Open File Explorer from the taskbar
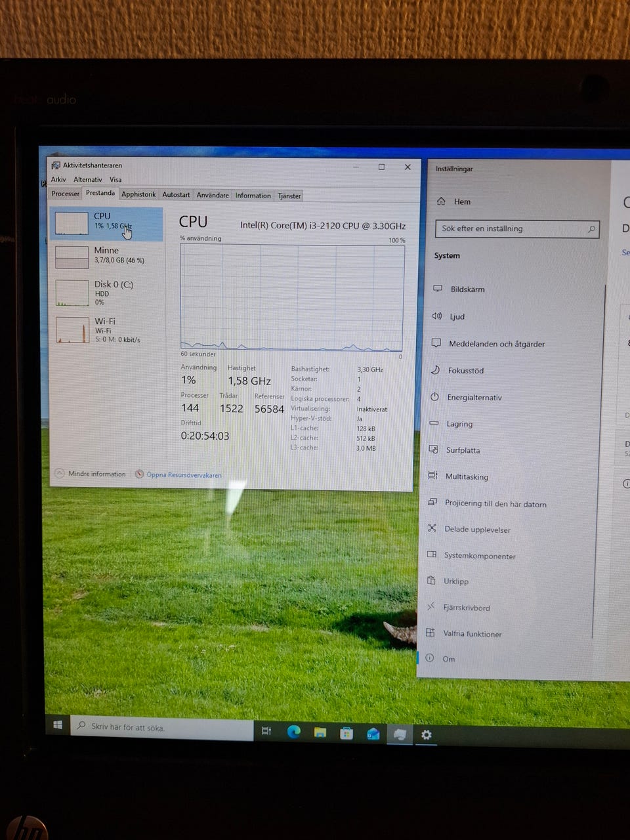The image size is (630, 840). pos(320,732)
